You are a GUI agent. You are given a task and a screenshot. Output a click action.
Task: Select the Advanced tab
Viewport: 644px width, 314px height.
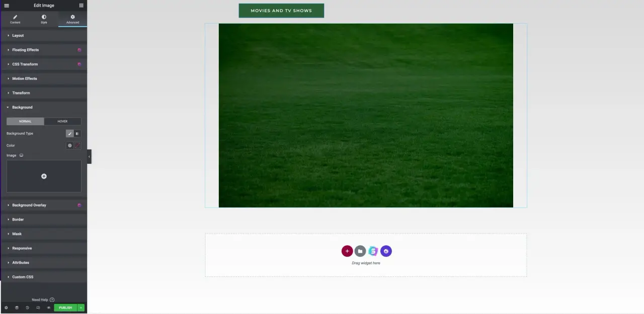(x=72, y=19)
